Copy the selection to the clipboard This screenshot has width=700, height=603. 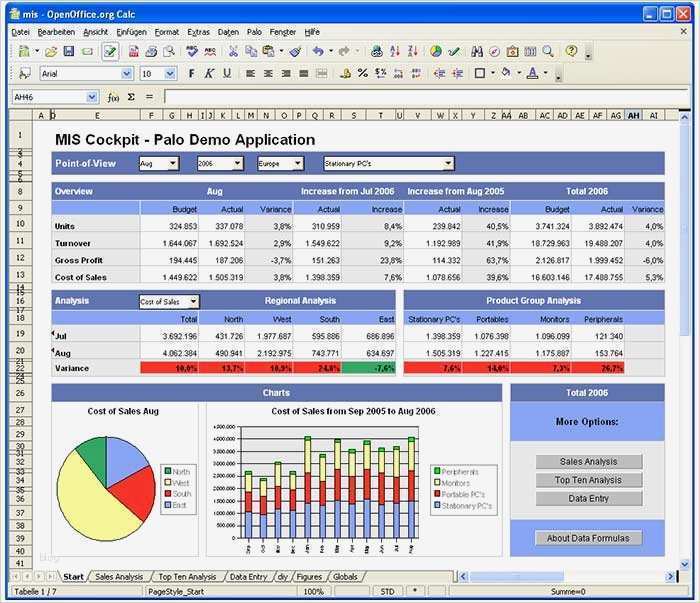click(x=251, y=51)
